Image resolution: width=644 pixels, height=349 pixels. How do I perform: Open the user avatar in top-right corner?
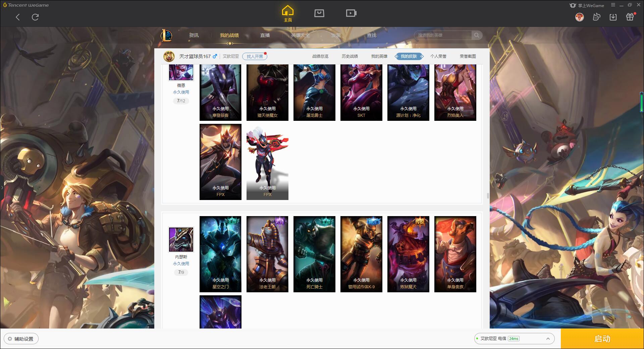579,17
